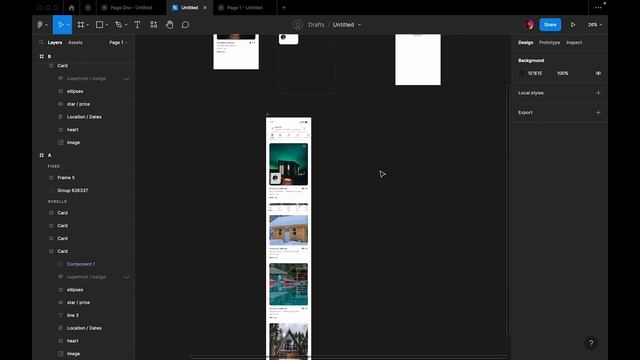Switch to the Inspect tab

[574, 42]
